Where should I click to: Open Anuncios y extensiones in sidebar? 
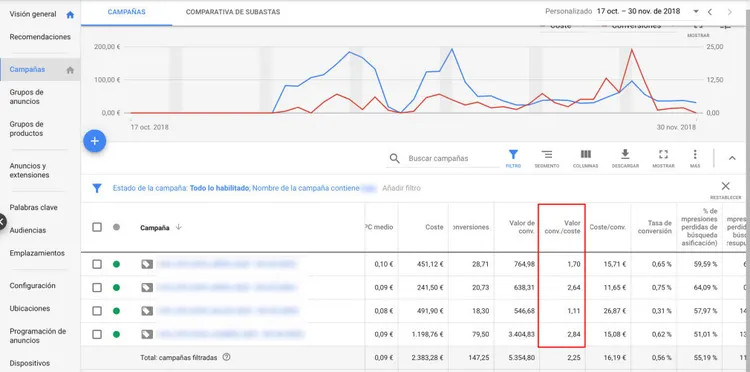(x=29, y=170)
